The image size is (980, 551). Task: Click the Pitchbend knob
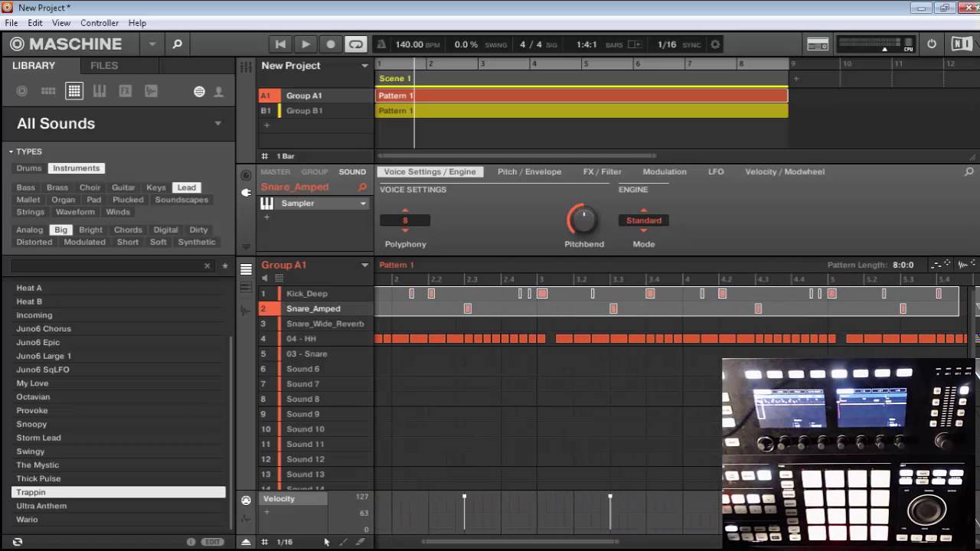583,220
